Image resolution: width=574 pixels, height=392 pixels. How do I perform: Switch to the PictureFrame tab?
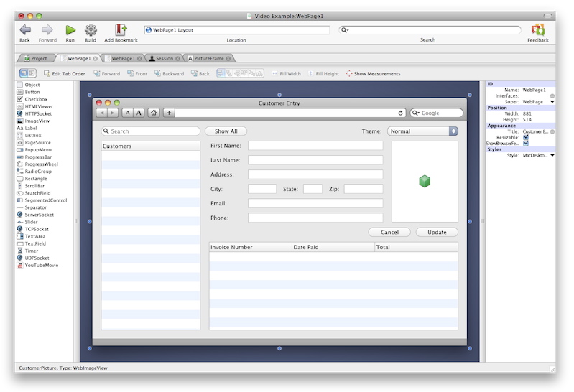pyautogui.click(x=208, y=58)
